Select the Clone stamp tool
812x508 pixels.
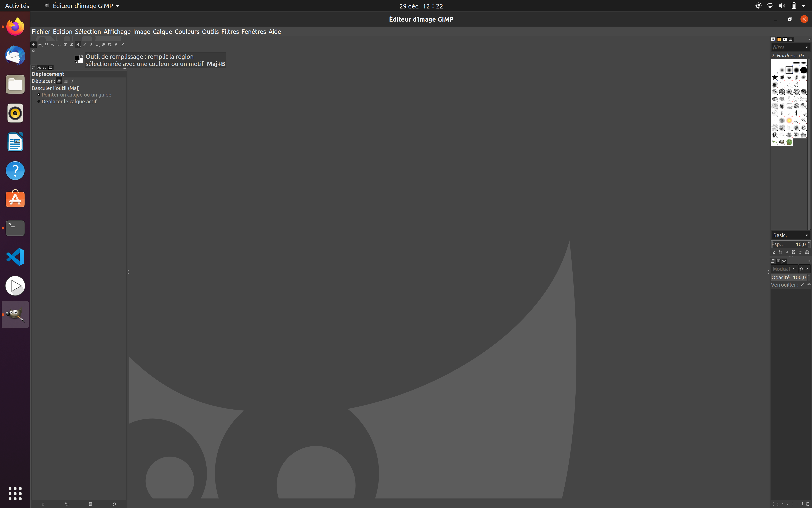[x=97, y=45]
